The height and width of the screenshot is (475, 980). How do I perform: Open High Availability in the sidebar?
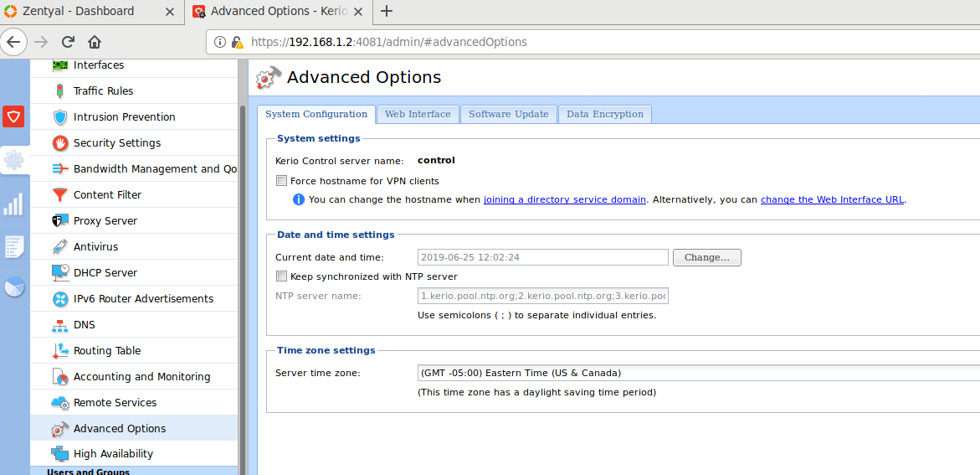(134, 454)
